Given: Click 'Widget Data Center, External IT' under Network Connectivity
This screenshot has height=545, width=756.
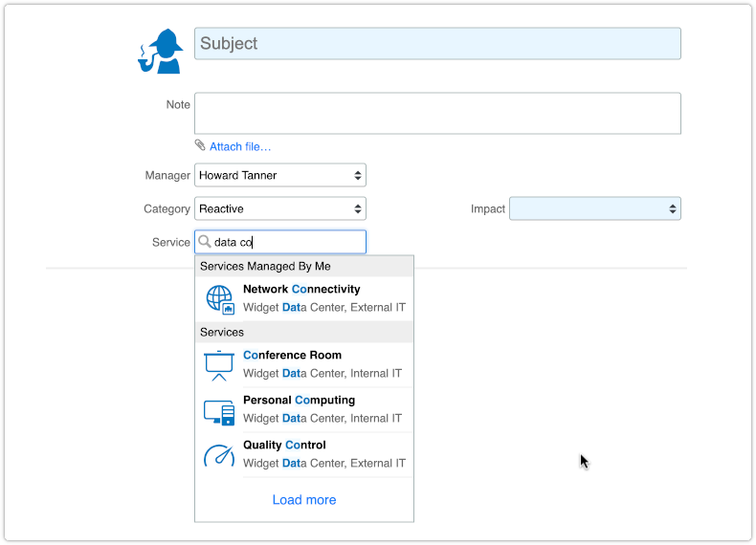Looking at the screenshot, I should 324,308.
